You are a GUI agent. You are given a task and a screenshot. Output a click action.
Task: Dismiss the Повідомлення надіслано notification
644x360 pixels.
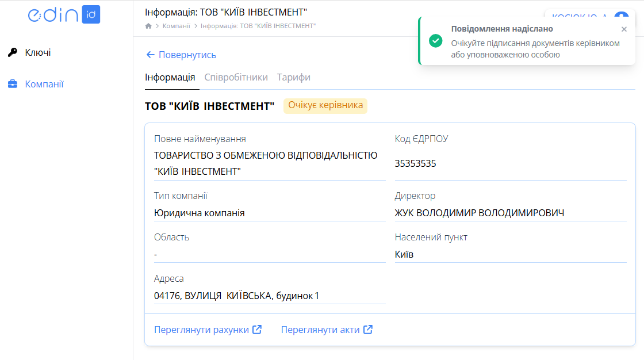click(x=624, y=29)
